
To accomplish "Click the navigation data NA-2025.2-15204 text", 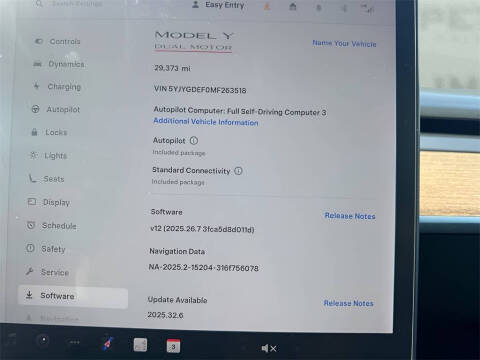I will (x=204, y=268).
